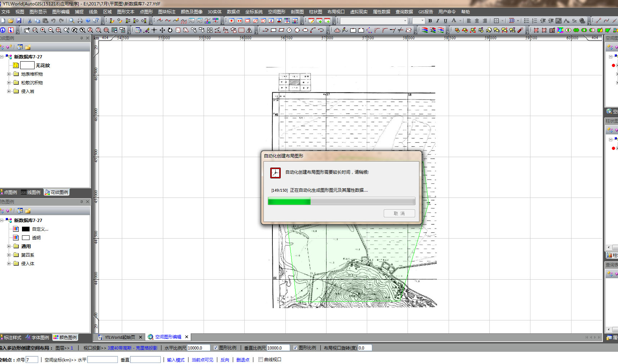Enable the 曲线视口 checkbox
Viewport: 618px width, 364px height.
261,360
